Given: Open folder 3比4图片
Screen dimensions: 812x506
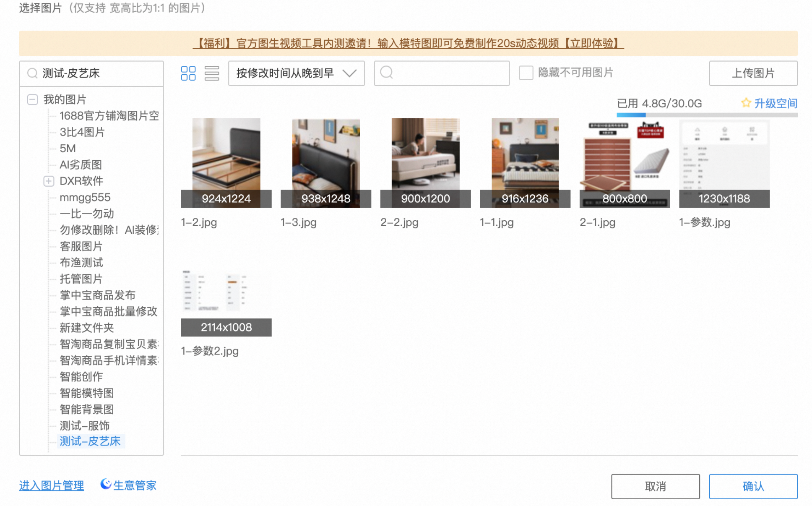Looking at the screenshot, I should point(82,132).
